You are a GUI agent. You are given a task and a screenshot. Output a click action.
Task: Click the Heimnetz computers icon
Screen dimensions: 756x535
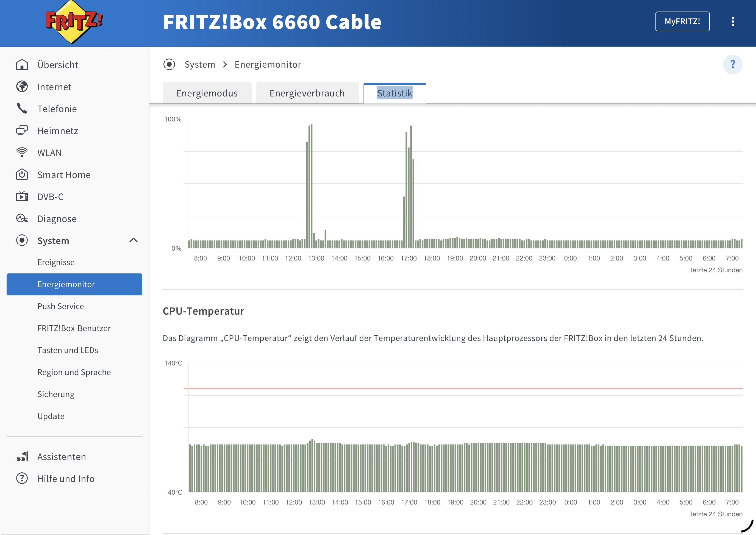pos(22,131)
